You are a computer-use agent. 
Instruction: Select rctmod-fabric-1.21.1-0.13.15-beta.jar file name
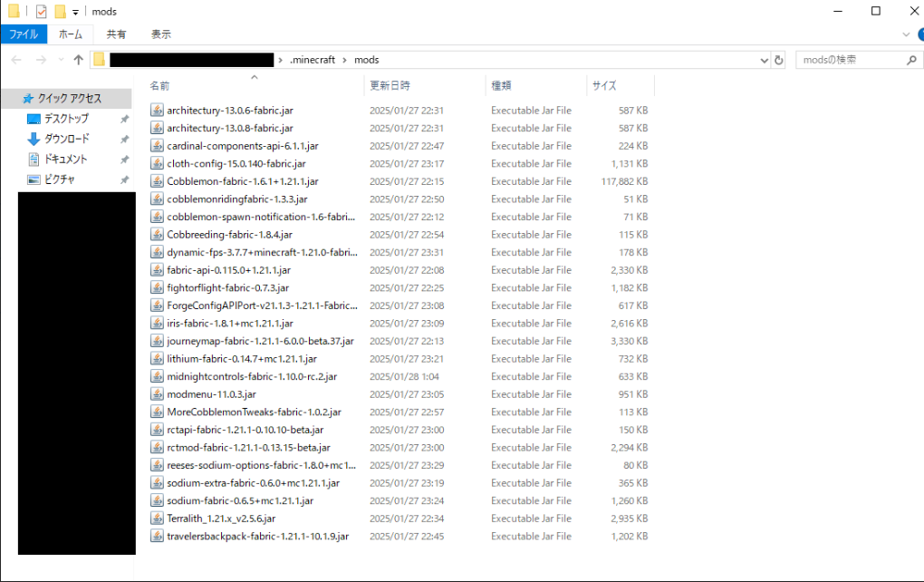249,448
